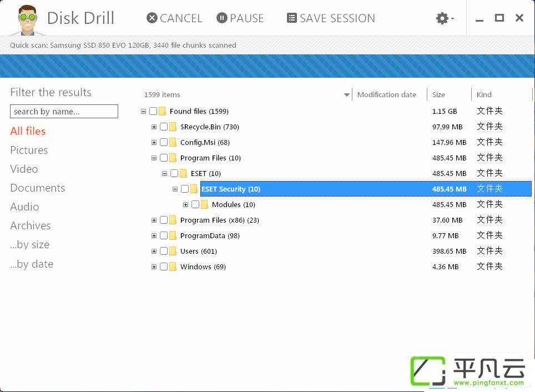Click the Program Files (x86) folder icon
This screenshot has width=535, height=392.
click(x=173, y=220)
